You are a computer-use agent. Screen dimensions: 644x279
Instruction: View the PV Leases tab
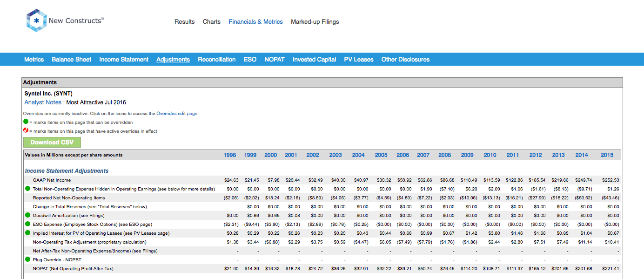[359, 60]
